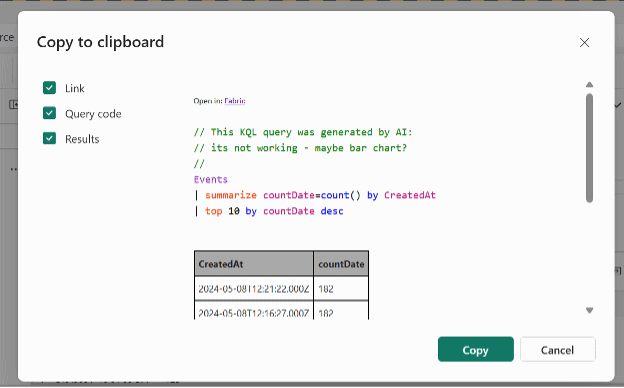Uncheck the Results checkbox

(49, 138)
